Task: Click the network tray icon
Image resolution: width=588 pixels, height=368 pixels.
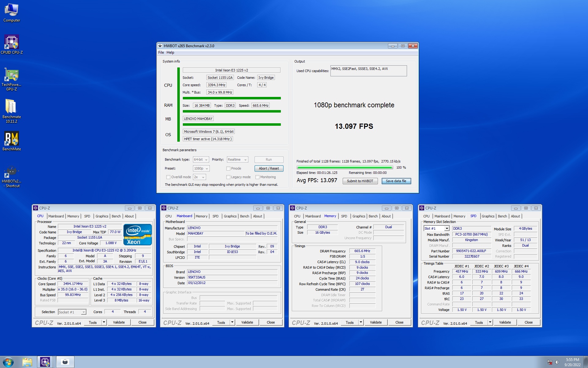Action: click(x=550, y=362)
